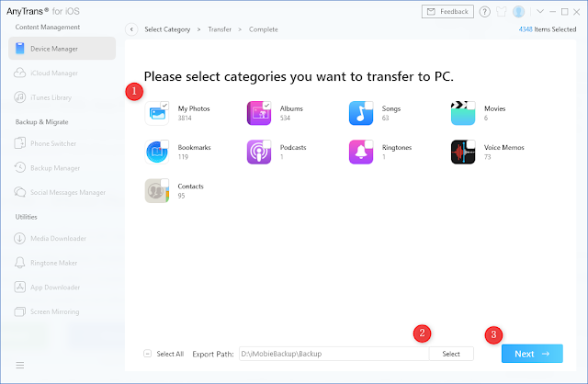Screen dimensions: 588x384
Task: Click the Voice Memos waveform icon
Action: point(463,152)
